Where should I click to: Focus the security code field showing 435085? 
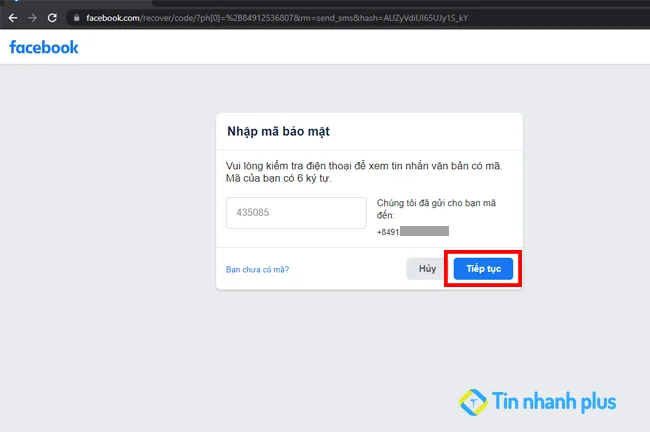tap(296, 213)
